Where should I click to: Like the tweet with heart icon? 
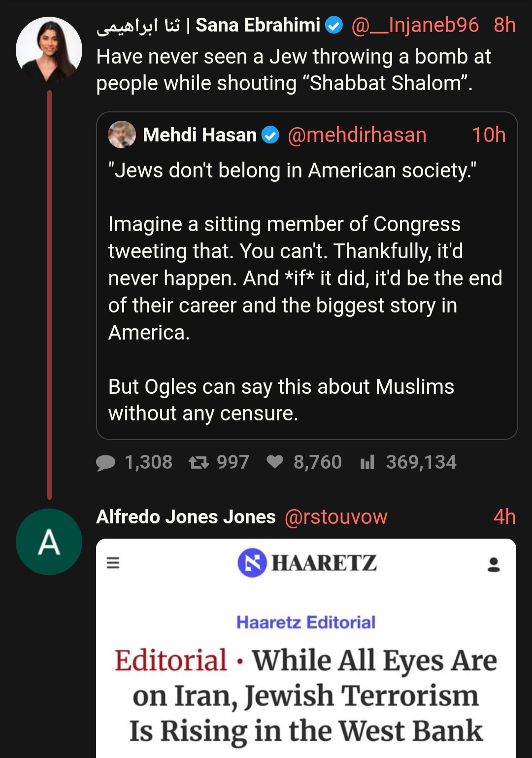(x=275, y=462)
